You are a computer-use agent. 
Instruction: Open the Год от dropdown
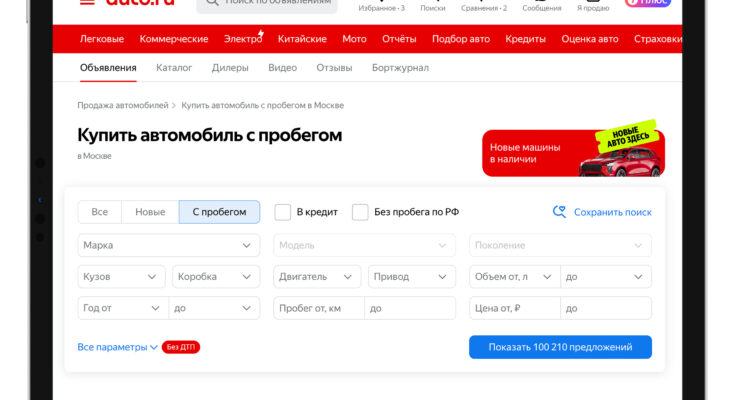tap(123, 308)
